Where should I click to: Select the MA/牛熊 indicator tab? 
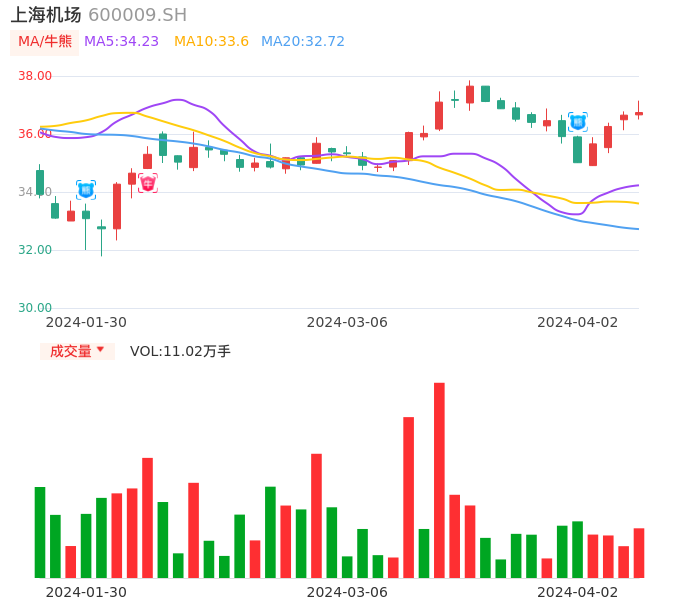45,42
